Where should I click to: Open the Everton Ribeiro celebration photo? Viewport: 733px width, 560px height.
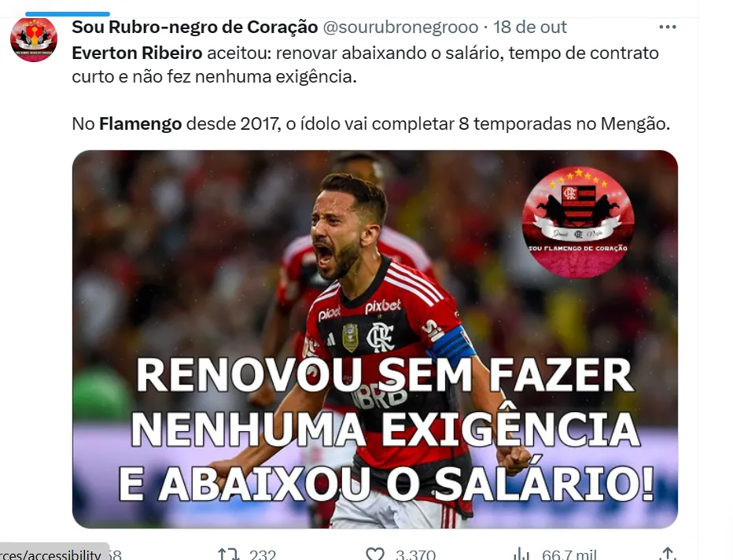point(375,339)
